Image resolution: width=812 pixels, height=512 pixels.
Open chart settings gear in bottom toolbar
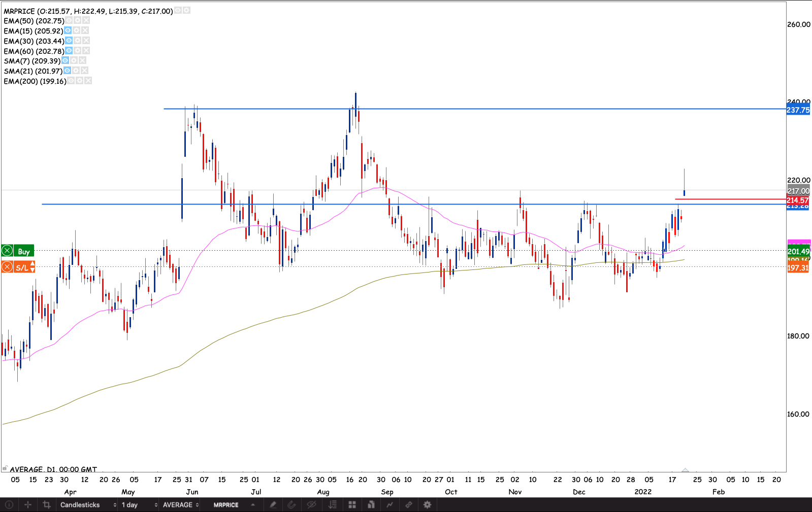pos(427,504)
